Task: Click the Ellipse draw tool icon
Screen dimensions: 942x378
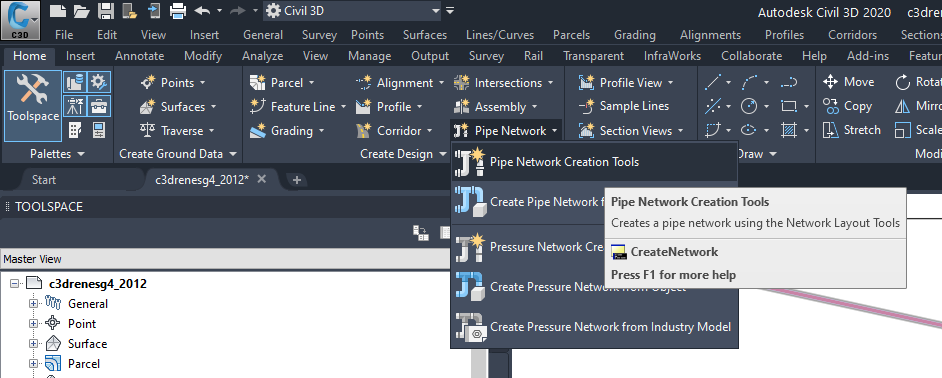Action: tap(749, 130)
